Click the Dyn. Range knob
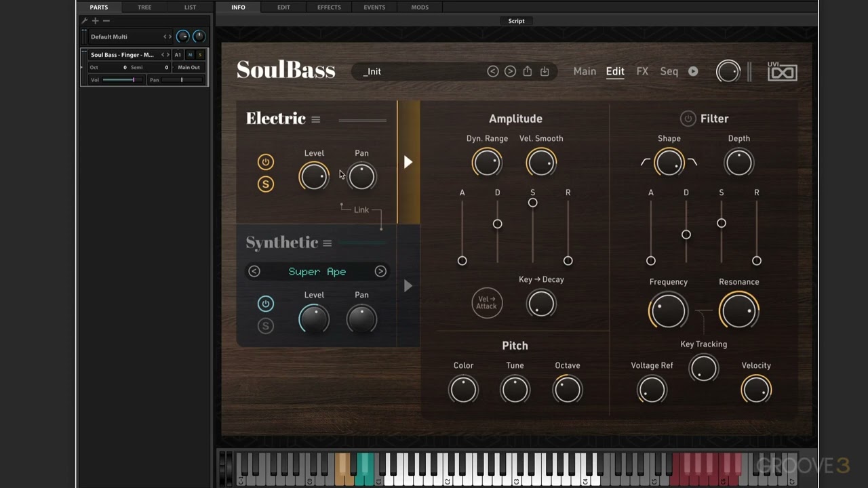 click(x=487, y=163)
